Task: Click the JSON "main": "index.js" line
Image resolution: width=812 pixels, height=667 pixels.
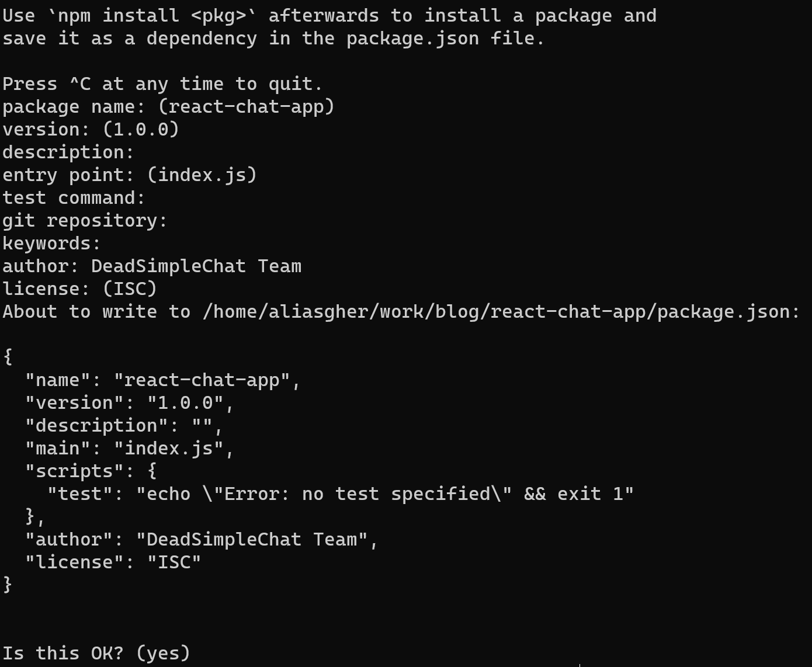Action: [x=129, y=449]
